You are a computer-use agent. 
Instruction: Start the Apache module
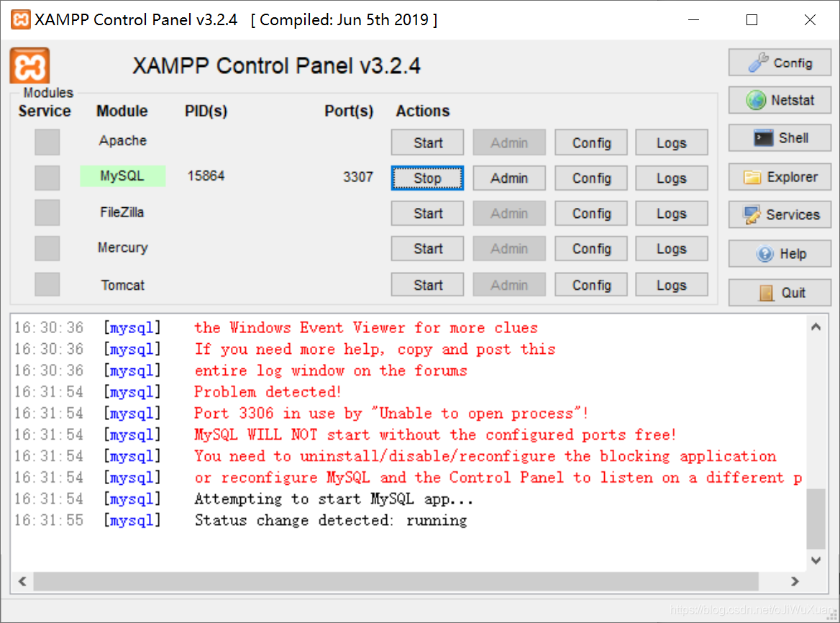427,142
